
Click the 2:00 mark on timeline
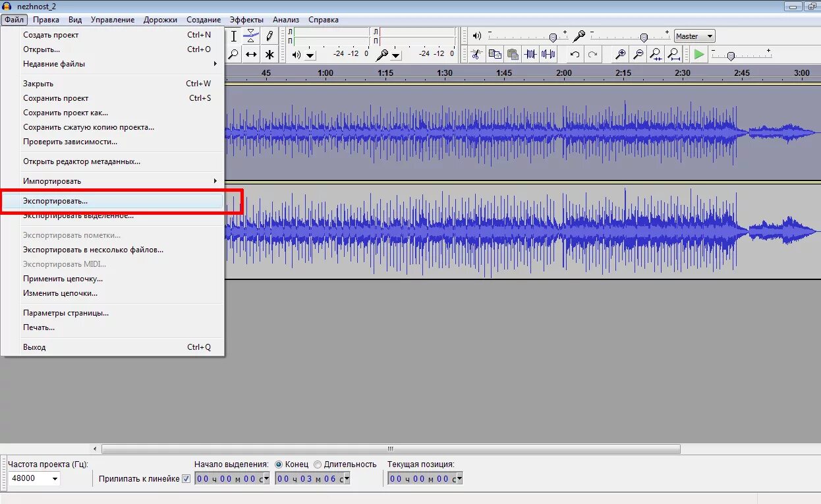click(x=564, y=73)
